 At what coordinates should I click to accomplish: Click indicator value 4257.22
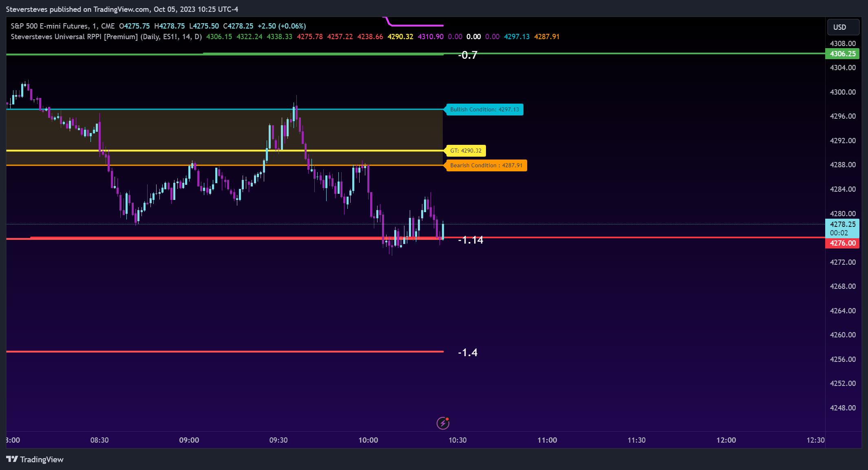point(340,37)
